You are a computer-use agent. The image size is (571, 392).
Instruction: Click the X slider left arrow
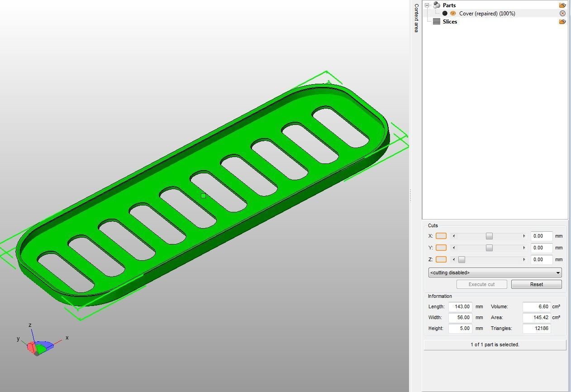[x=454, y=236]
